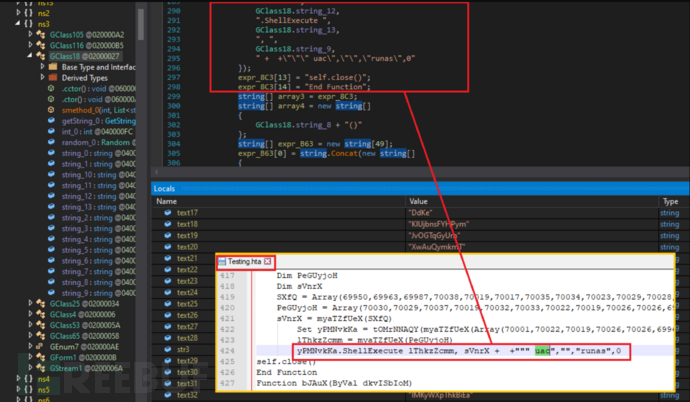Viewport: 690px width, 402px height.
Task: Expand the Derived Types node arrow
Action: click(x=43, y=77)
